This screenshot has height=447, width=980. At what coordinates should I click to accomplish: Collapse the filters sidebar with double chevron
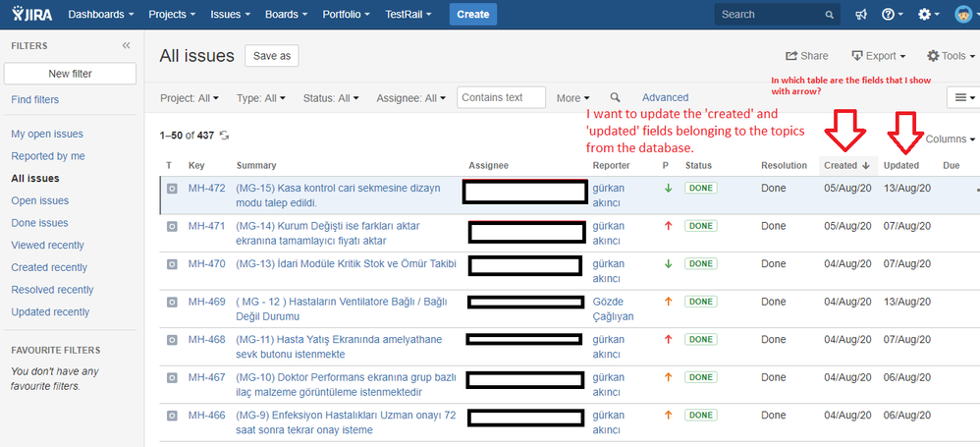coord(127,45)
